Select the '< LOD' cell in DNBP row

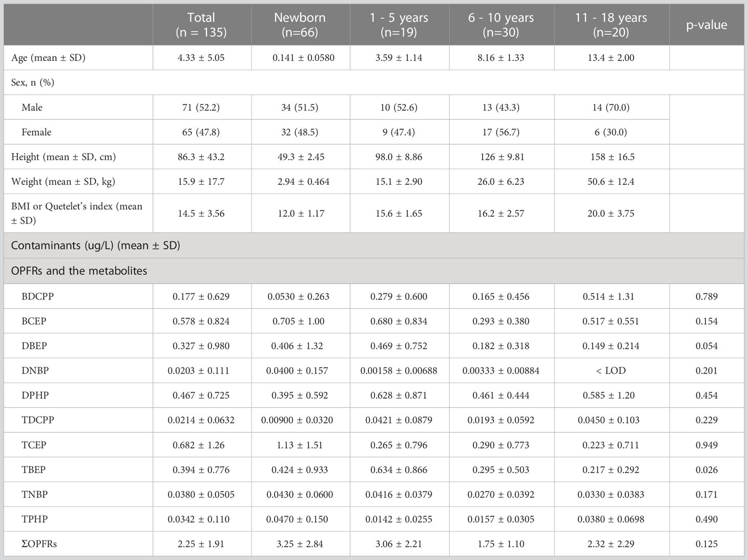coord(611,371)
